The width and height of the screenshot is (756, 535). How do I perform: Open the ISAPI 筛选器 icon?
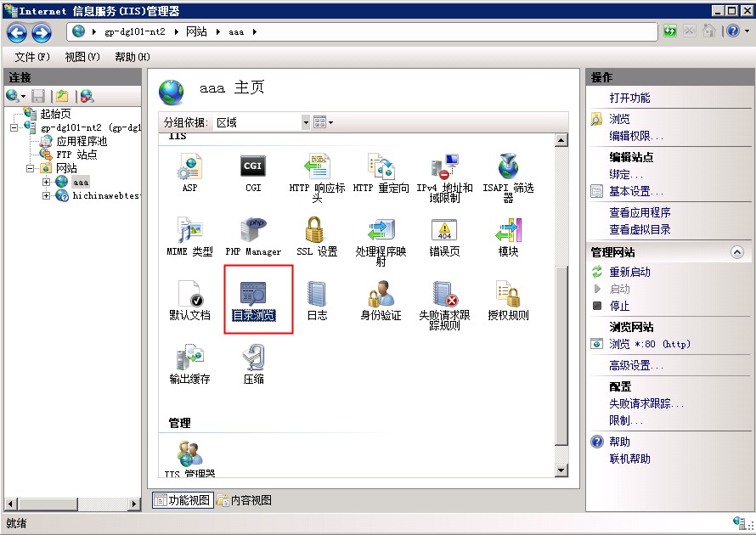[508, 166]
